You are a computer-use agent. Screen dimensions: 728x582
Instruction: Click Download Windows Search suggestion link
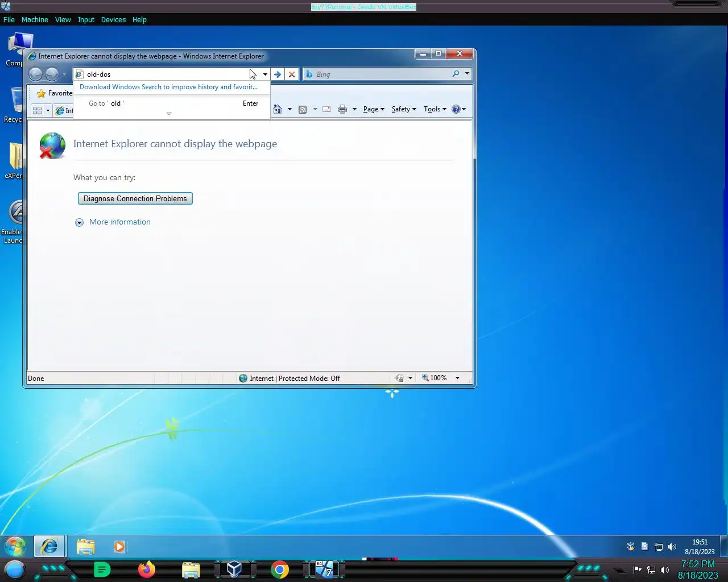[168, 87]
